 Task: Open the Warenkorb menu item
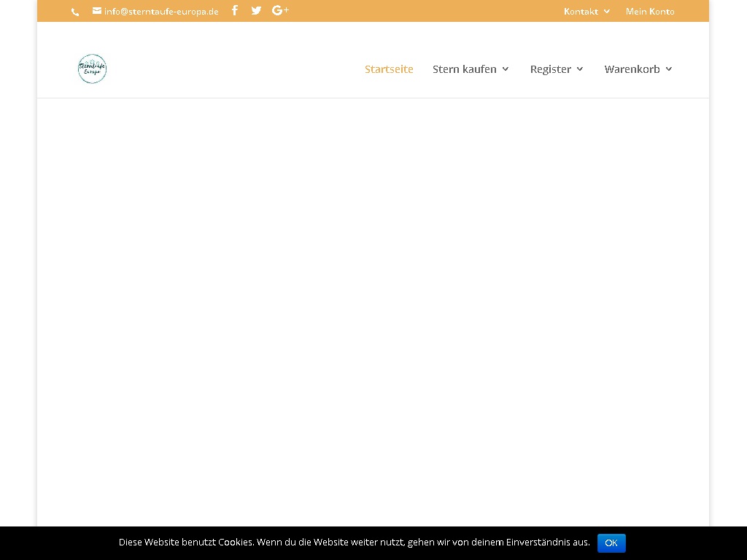pyautogui.click(x=632, y=69)
